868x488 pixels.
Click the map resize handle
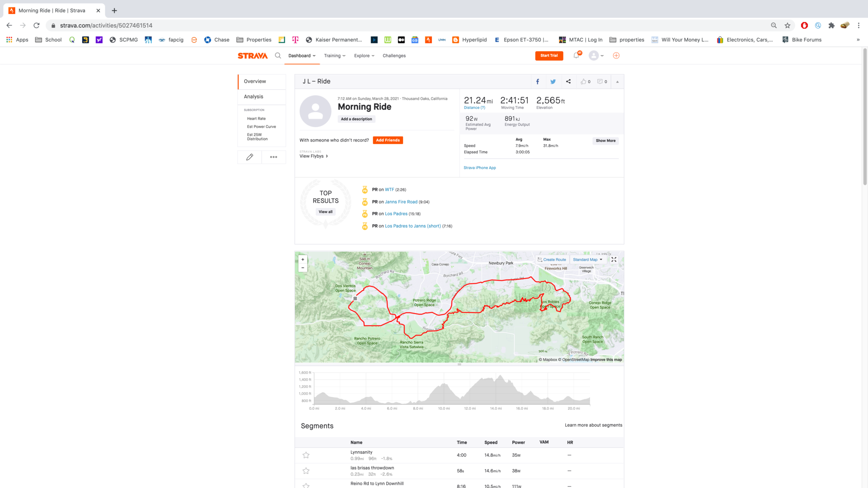[459, 365]
